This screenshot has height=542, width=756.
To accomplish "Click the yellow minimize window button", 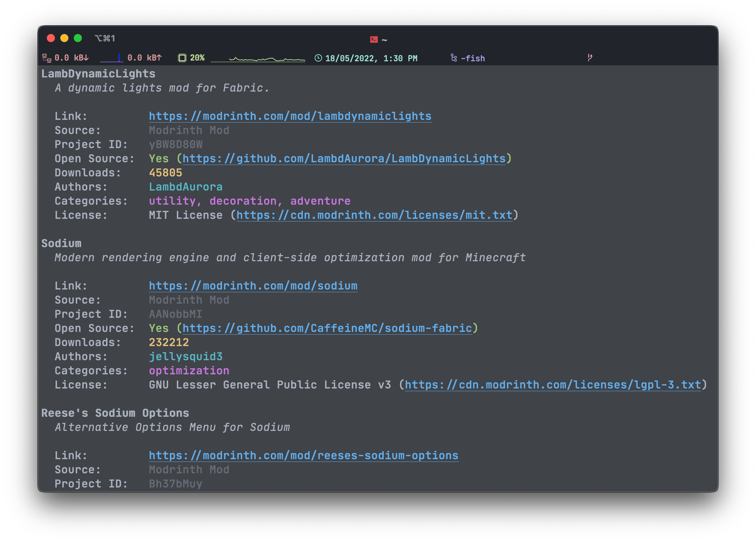I will (x=64, y=38).
